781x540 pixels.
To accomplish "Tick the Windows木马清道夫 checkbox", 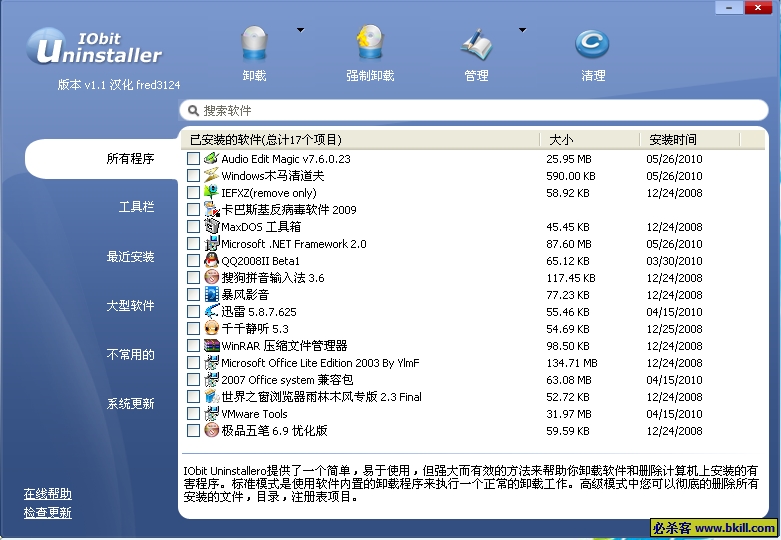I will [x=193, y=175].
